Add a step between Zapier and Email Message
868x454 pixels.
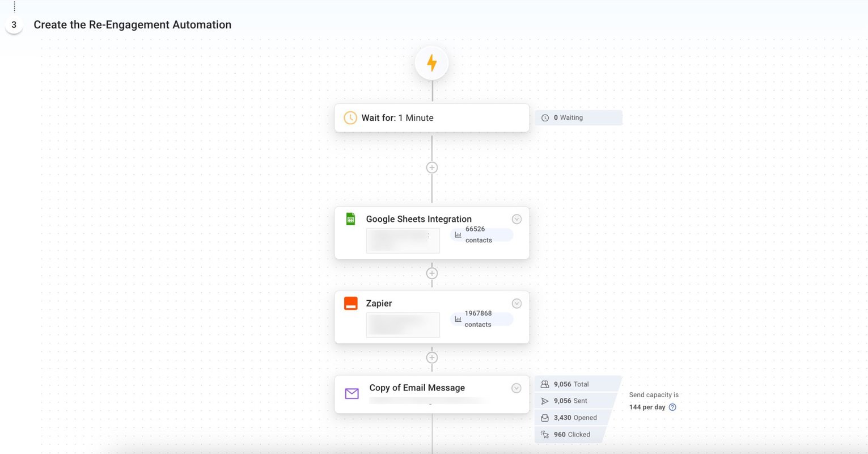pos(432,358)
